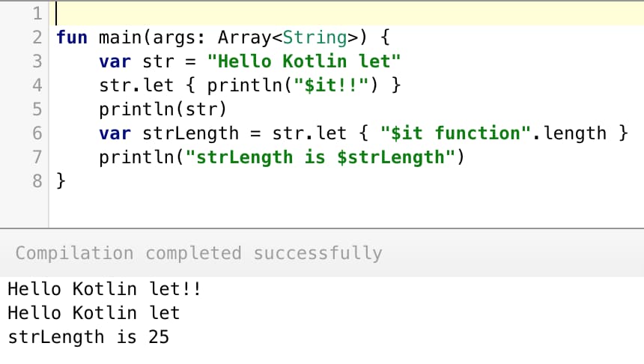Click the println(str) statement on line 5

[x=162, y=109]
